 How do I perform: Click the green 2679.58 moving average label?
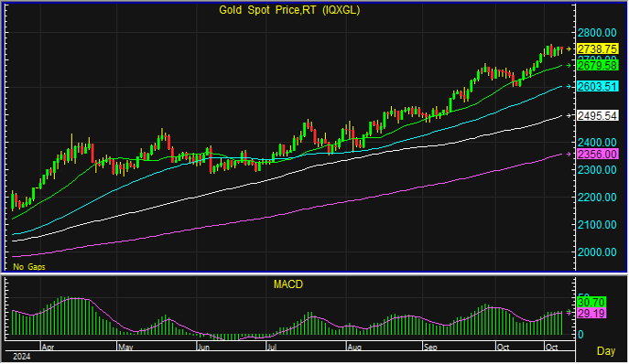tap(597, 65)
